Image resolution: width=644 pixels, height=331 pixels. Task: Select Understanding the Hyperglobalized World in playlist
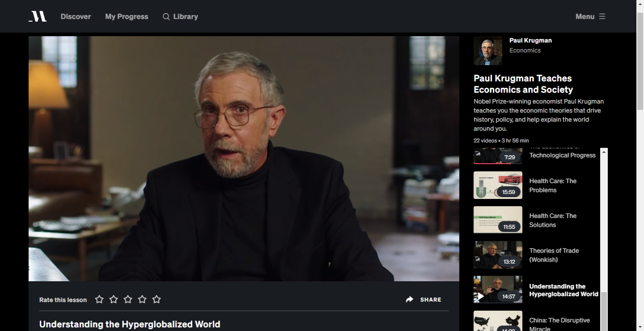coord(564,290)
